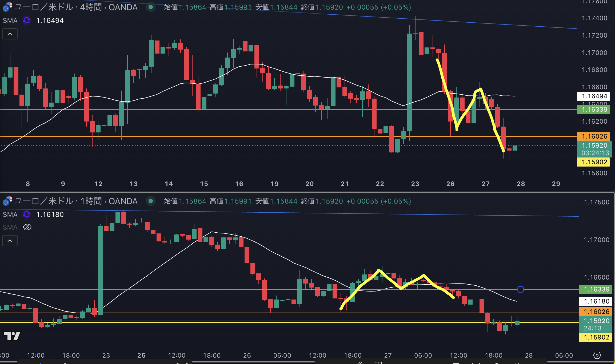Click the orange 1.16026 price label on upper axis
615x364 pixels.
click(x=594, y=136)
